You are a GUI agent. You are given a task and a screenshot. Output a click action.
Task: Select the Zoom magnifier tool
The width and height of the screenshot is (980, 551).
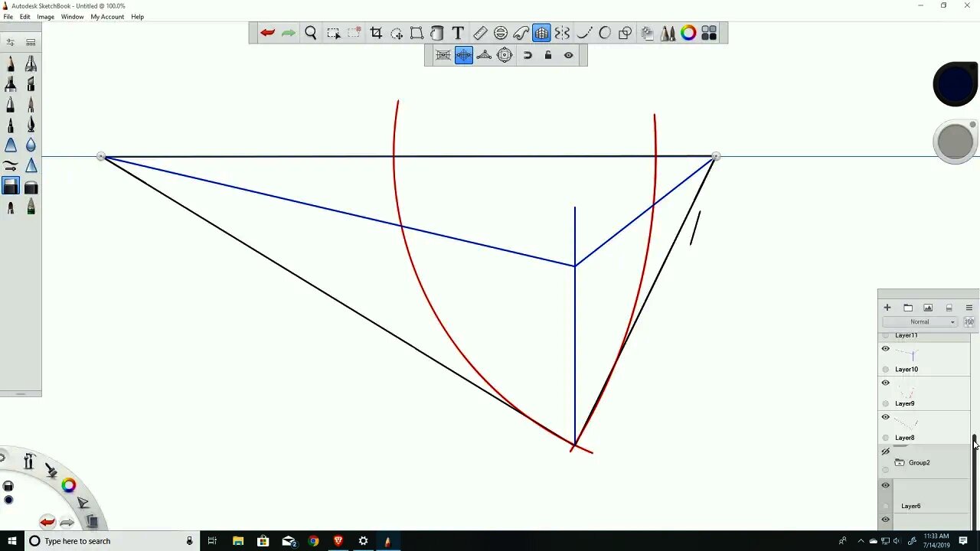311,33
